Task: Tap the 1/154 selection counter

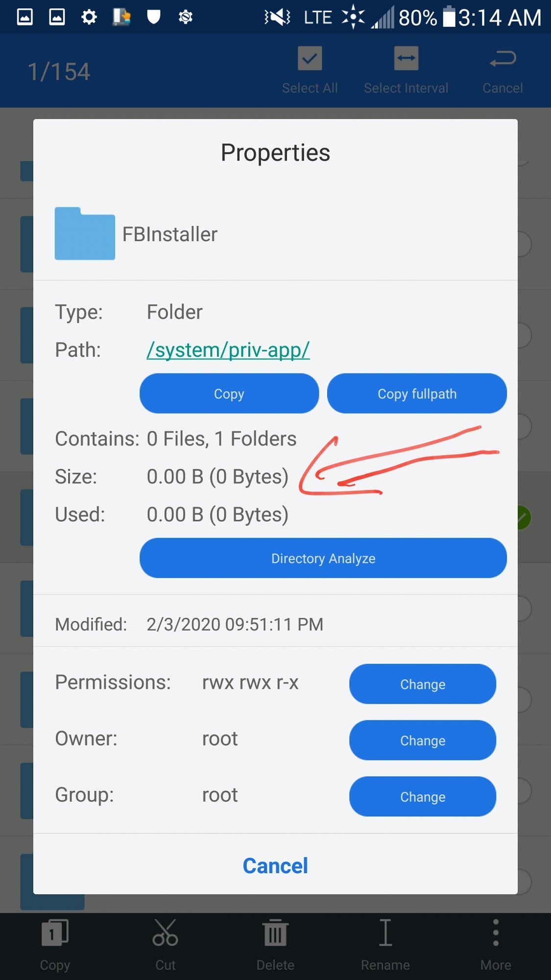Action: pos(59,72)
